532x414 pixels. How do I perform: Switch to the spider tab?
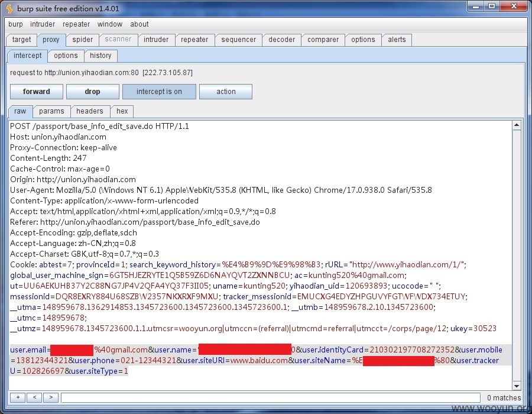82,40
